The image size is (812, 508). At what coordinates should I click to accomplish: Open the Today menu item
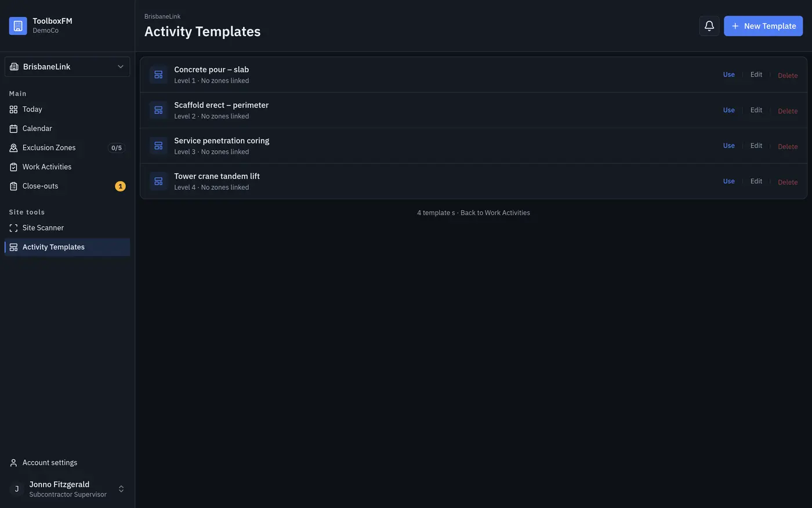pyautogui.click(x=67, y=109)
